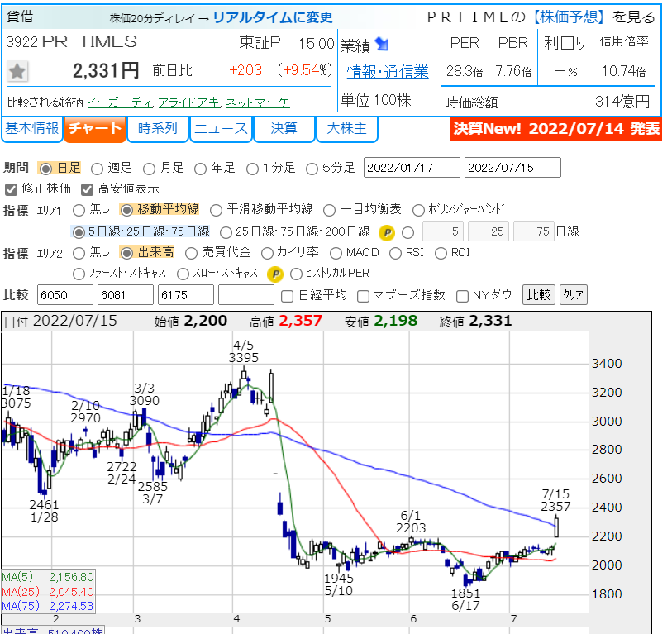The image size is (672, 634).
Task: Click the 決算New! 2022/07/14 発表 banner
Action: click(x=555, y=129)
